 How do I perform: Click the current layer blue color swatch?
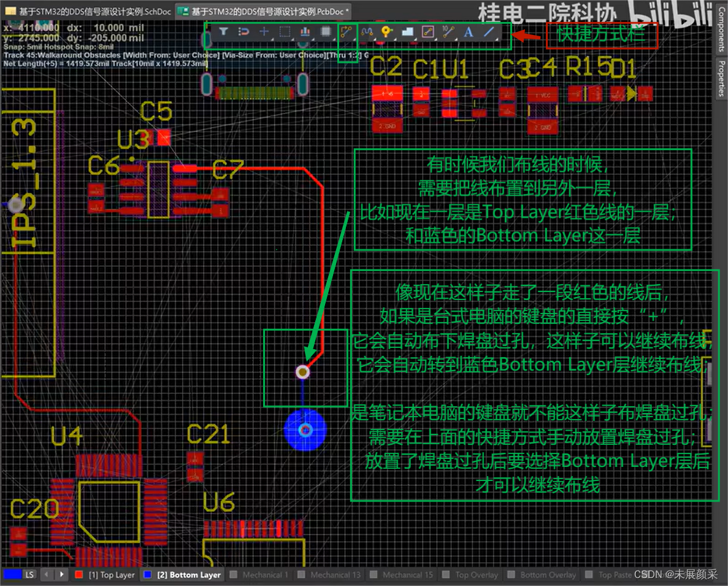(x=12, y=575)
